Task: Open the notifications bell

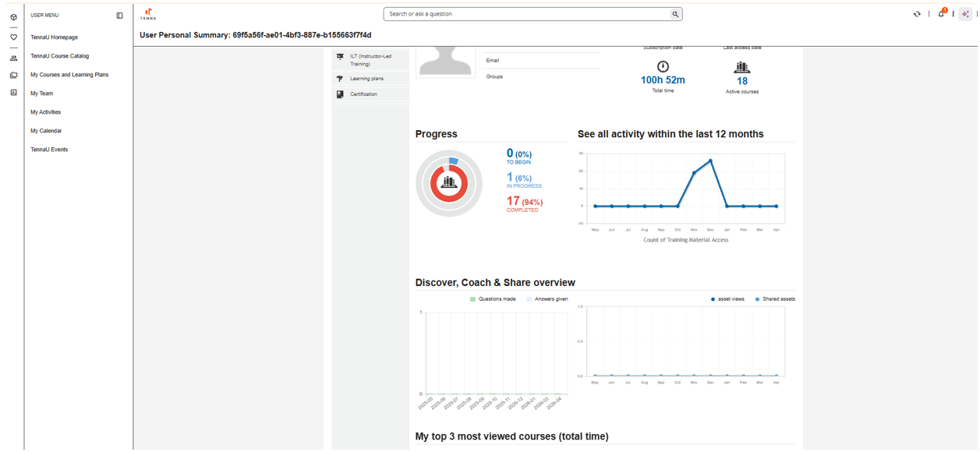Action: (941, 14)
